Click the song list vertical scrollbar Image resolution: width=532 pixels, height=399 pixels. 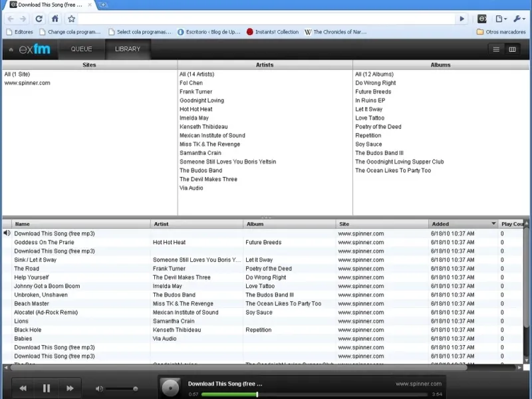[527, 277]
